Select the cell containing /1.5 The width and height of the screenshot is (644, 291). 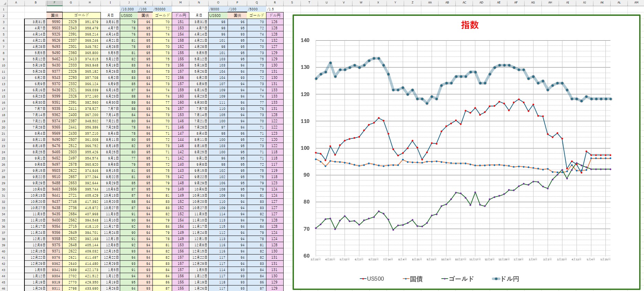pos(275,9)
